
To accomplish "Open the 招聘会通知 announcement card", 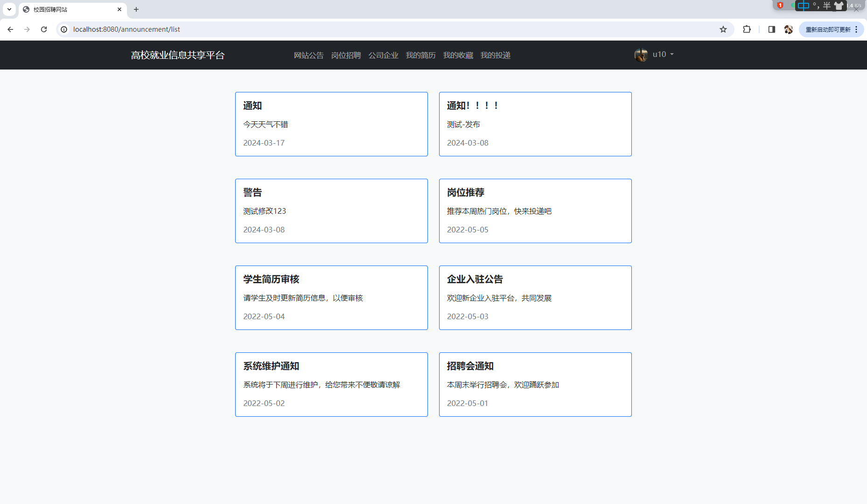I will coord(535,385).
